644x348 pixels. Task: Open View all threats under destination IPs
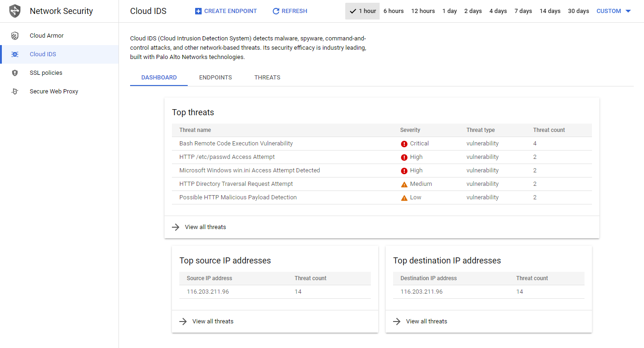point(427,322)
